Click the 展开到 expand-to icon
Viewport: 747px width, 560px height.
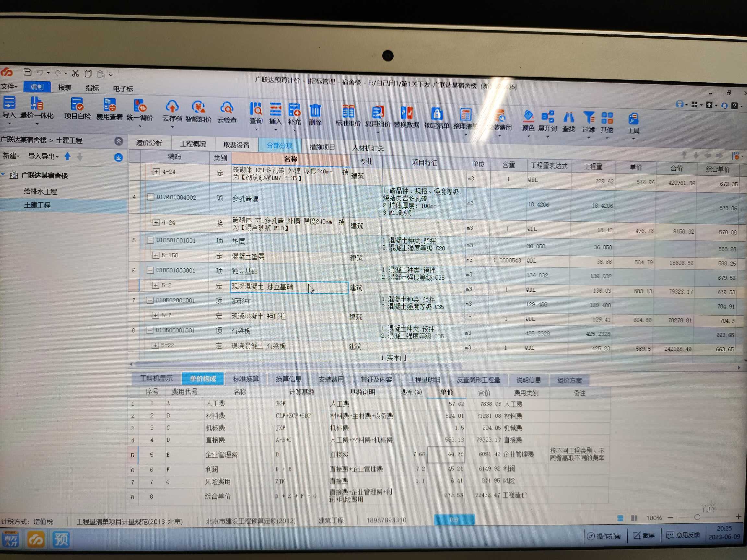547,117
